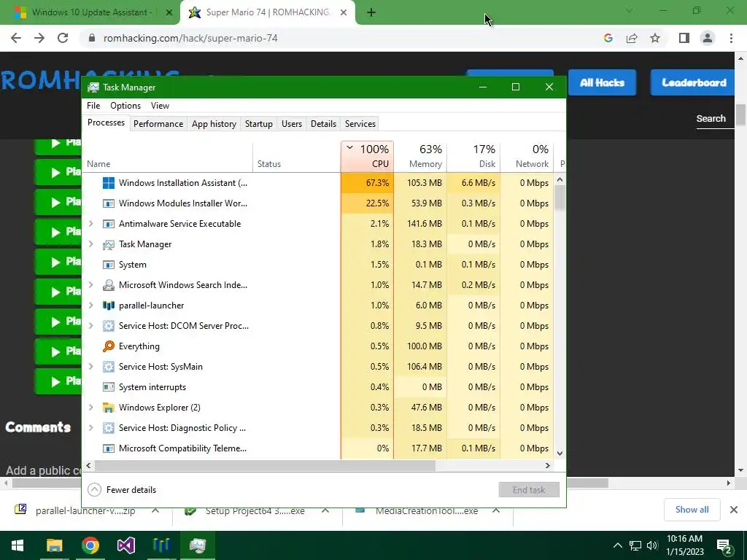
Task: Click the Antimalware Service Executable icon
Action: tap(109, 224)
